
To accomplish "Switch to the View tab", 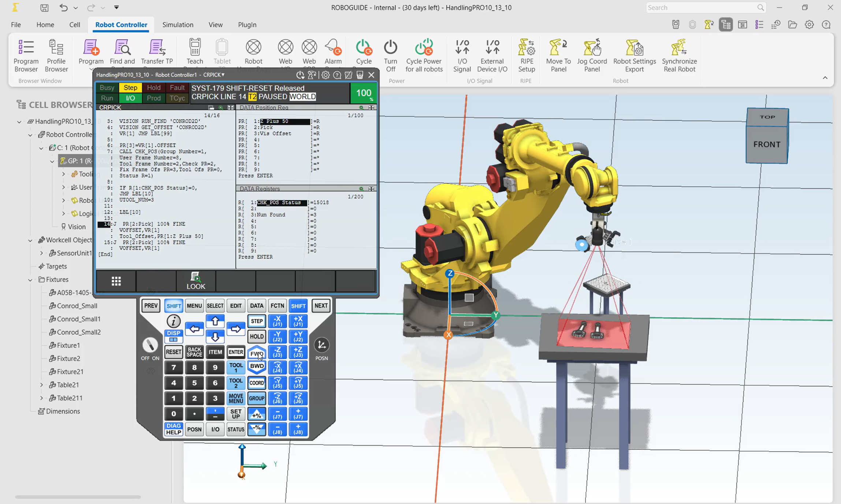I will point(215,25).
